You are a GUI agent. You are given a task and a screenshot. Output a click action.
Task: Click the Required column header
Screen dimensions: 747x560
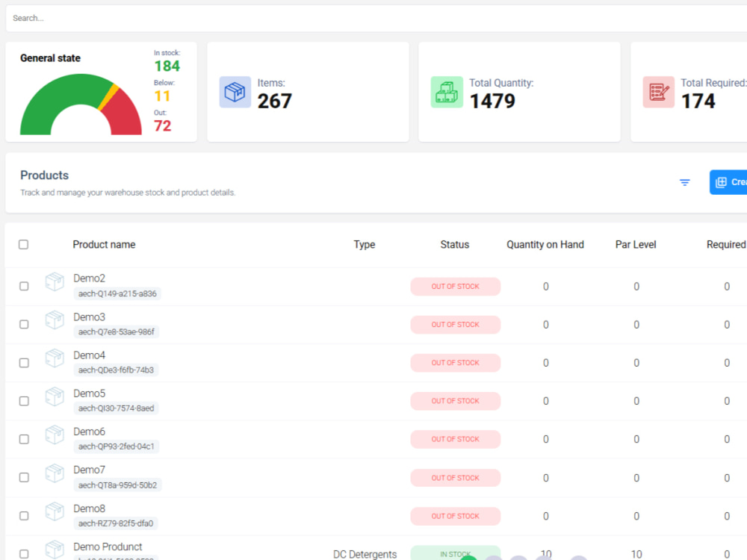pos(726,244)
